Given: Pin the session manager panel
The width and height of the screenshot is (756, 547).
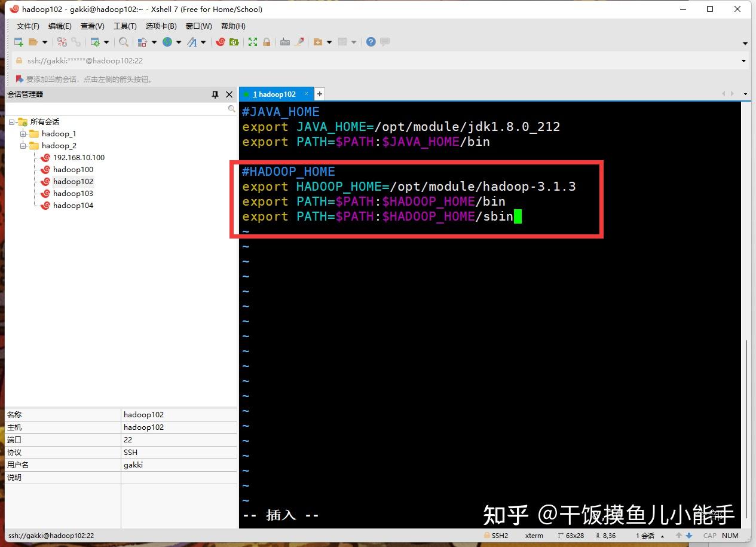Looking at the screenshot, I should point(215,94).
